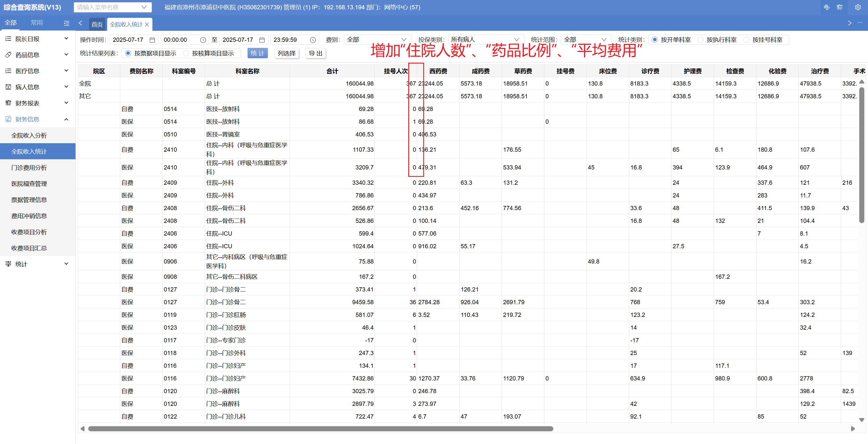Click the 导出 button

315,53
